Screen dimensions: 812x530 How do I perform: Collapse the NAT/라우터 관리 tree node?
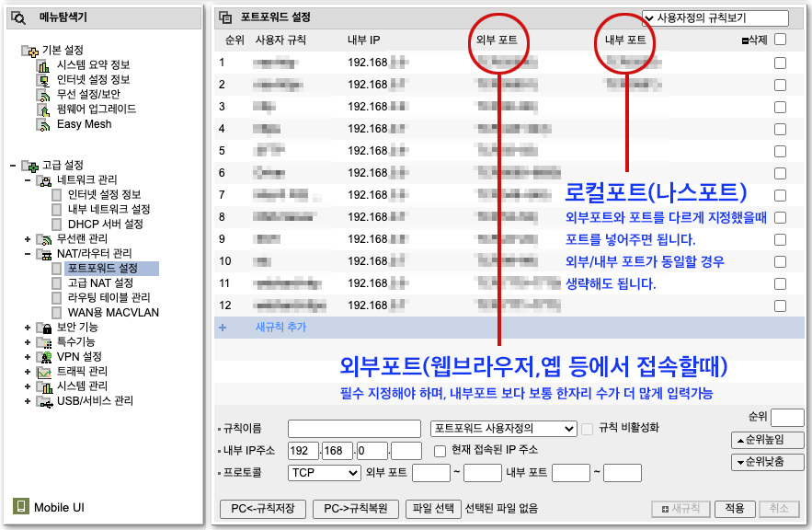tap(28, 254)
